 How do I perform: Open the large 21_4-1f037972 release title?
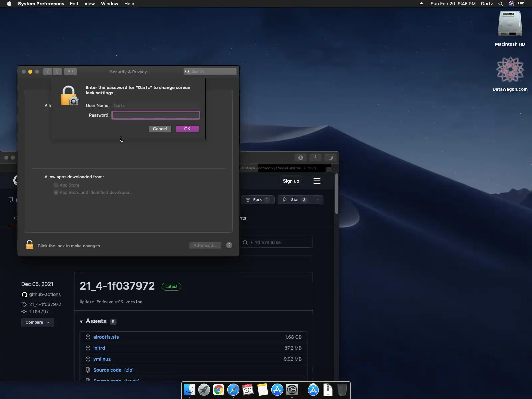(x=117, y=286)
